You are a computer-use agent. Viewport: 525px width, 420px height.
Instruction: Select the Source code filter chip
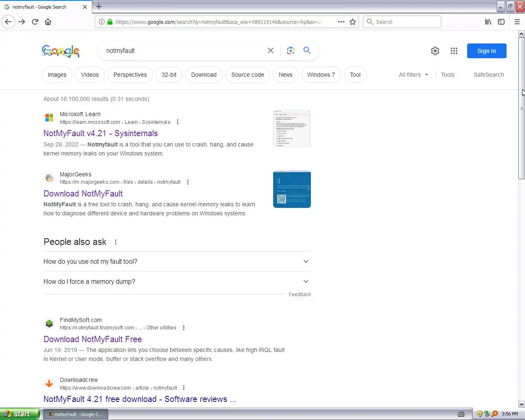248,75
